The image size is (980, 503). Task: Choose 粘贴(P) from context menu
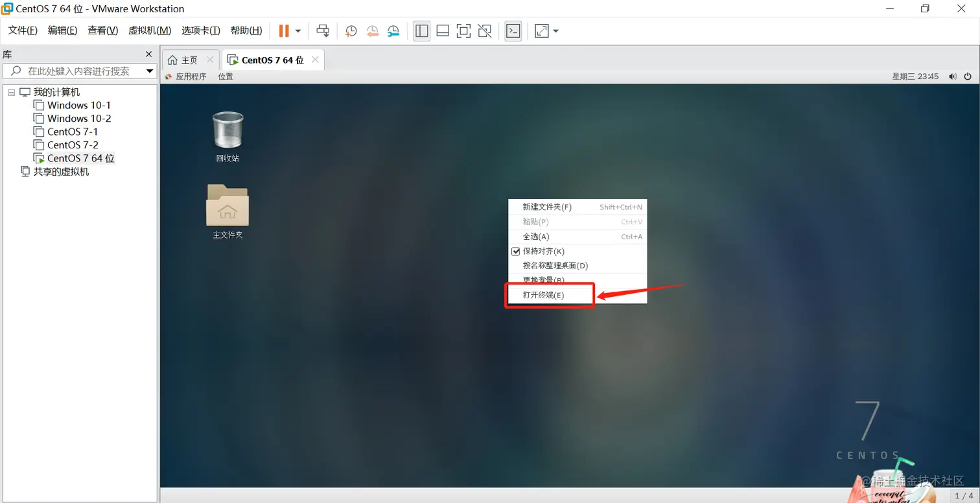point(577,222)
